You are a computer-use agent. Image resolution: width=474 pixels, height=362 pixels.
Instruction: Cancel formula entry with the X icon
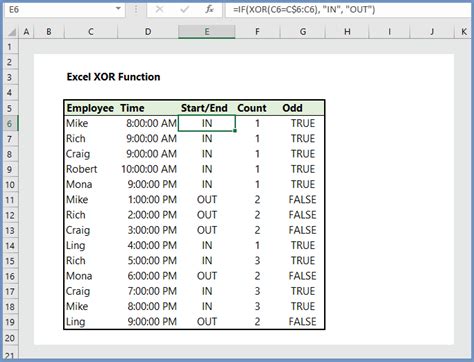(x=159, y=9)
